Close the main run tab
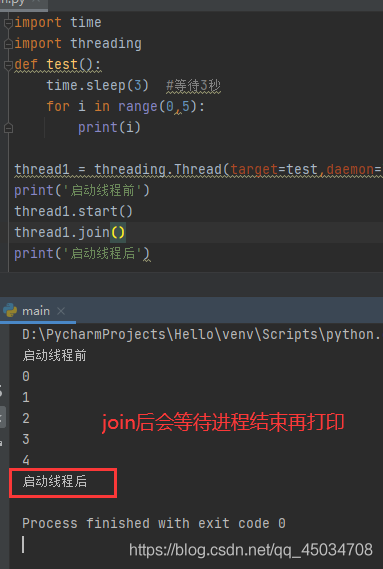The width and height of the screenshot is (383, 569). click(x=61, y=311)
